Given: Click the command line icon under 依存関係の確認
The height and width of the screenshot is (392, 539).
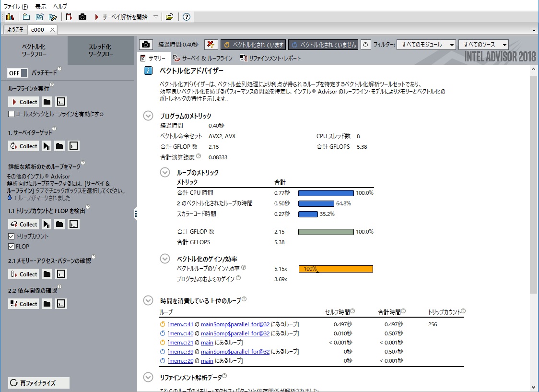Looking at the screenshot, I should click(60, 304).
